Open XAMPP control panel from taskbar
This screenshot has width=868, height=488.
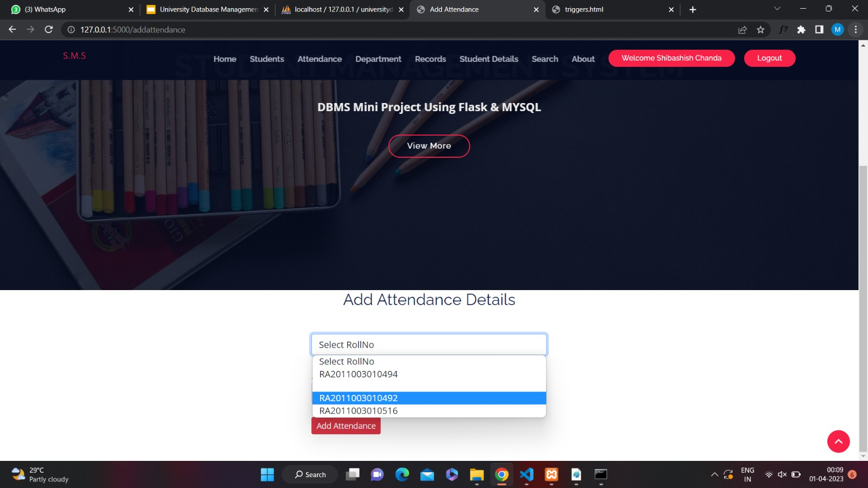[551, 474]
